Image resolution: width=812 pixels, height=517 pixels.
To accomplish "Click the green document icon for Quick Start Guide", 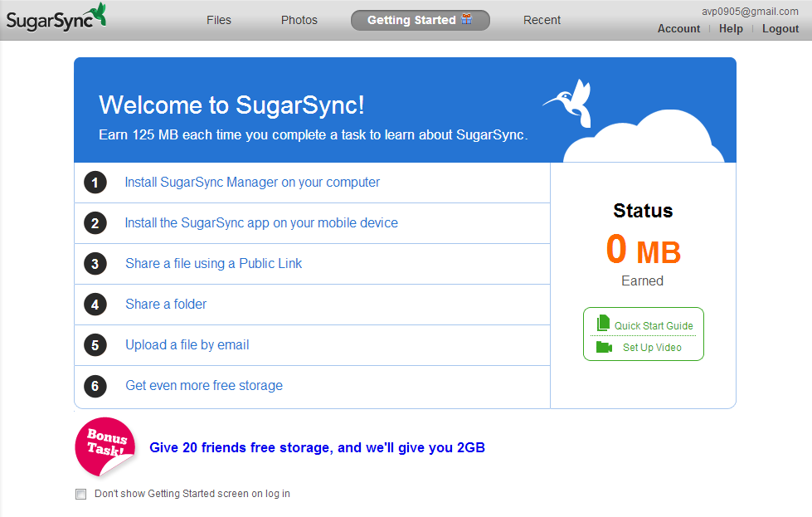I will click(603, 323).
